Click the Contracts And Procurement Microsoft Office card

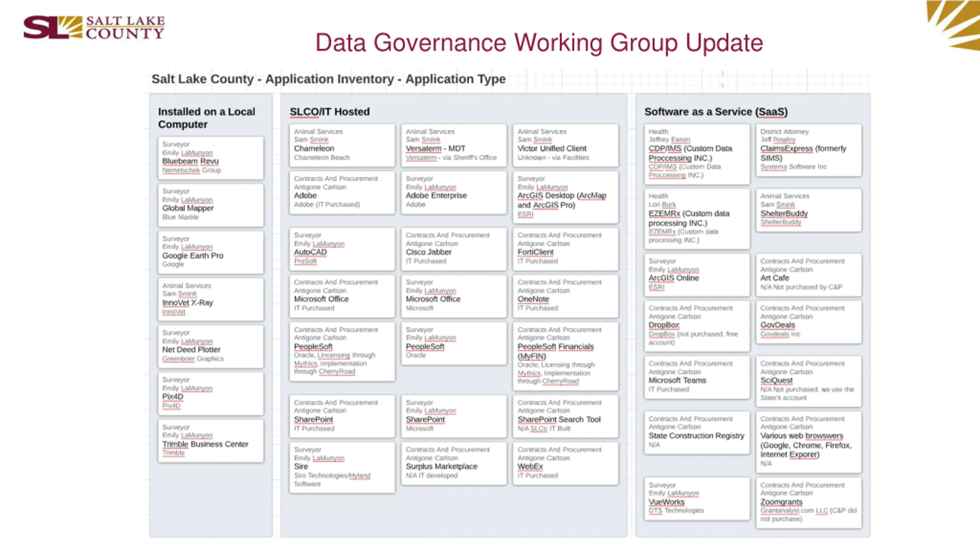pos(342,296)
